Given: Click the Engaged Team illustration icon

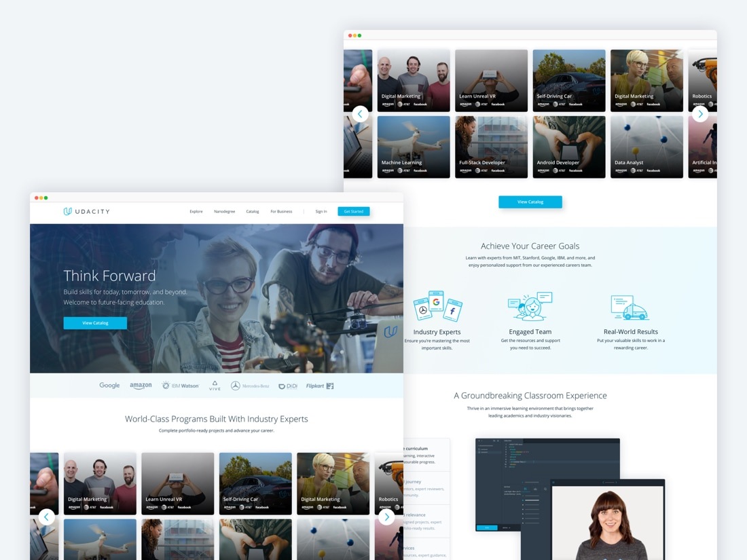Looking at the screenshot, I should [530, 306].
